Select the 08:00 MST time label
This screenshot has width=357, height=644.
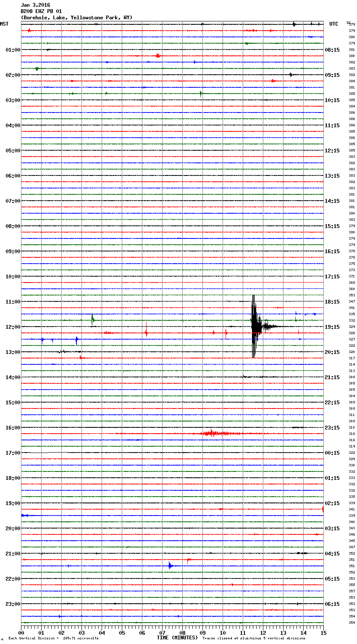13,226
